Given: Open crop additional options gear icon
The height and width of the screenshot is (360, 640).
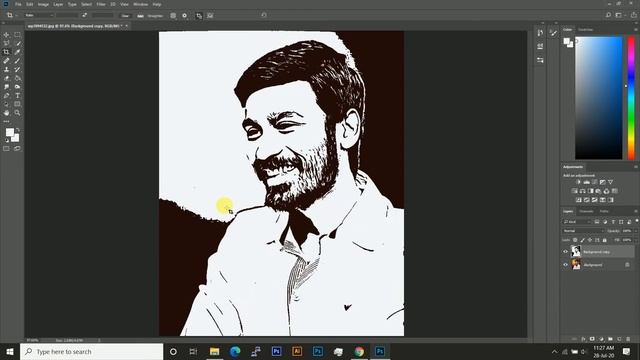Looking at the screenshot, I should (x=184, y=16).
